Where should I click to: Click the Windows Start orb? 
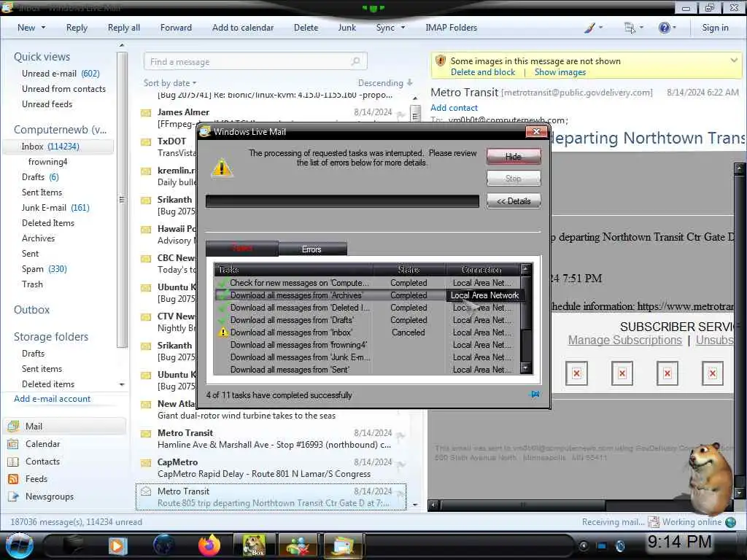(20, 545)
